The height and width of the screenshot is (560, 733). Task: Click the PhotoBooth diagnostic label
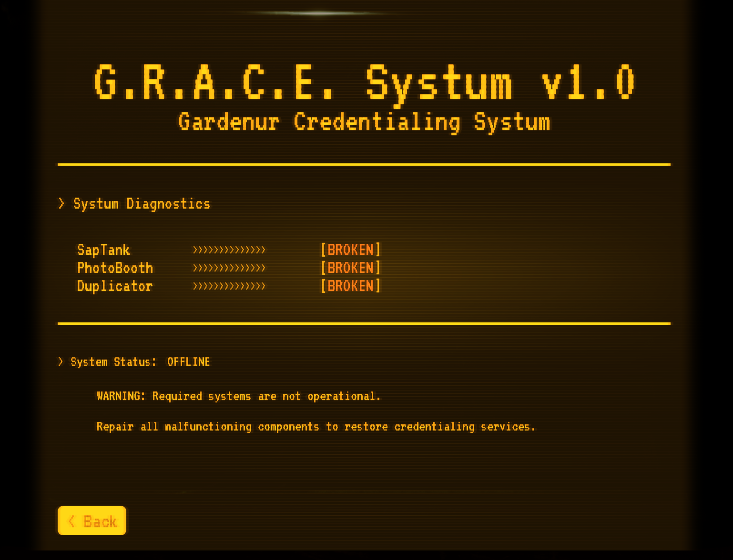pos(115,268)
